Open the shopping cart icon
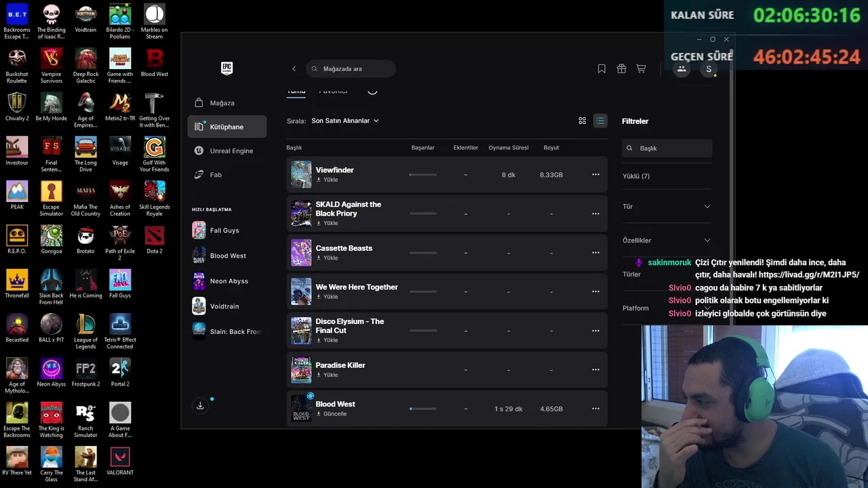Screen dimensions: 868x488 coord(641,68)
